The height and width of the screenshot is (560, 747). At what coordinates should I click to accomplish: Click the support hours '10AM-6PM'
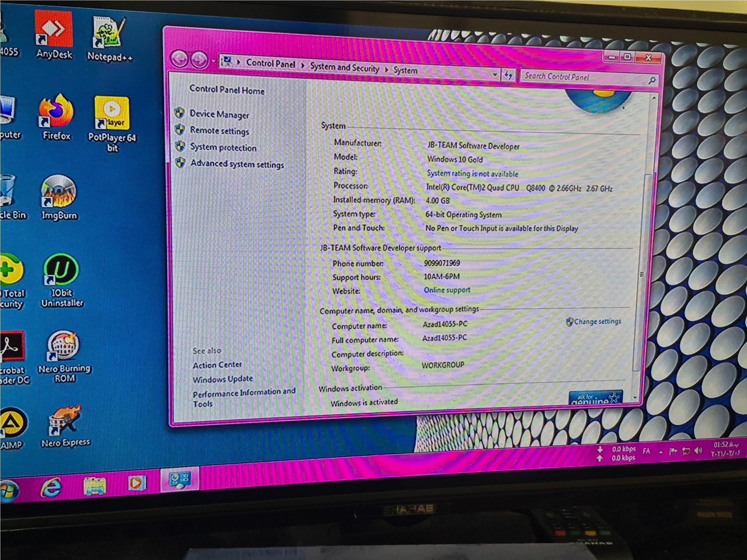click(x=442, y=276)
